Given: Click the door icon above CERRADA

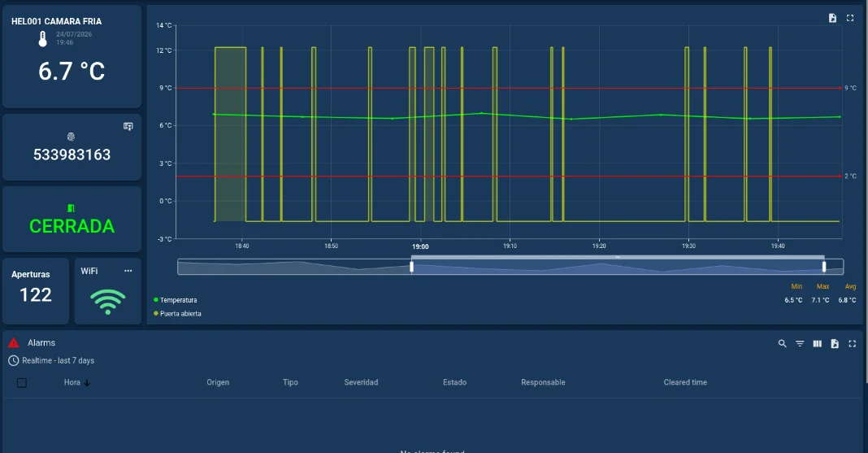Looking at the screenshot, I should (71, 208).
